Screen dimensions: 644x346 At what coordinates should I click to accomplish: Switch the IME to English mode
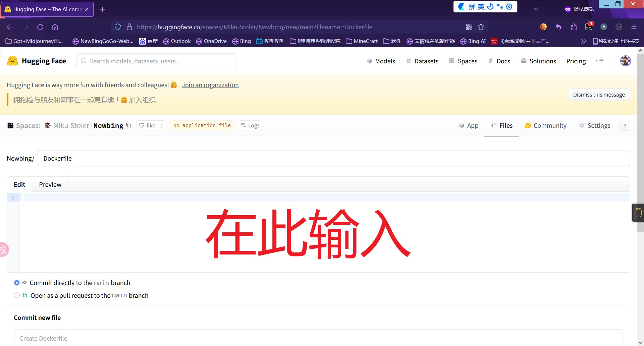pyautogui.click(x=481, y=7)
